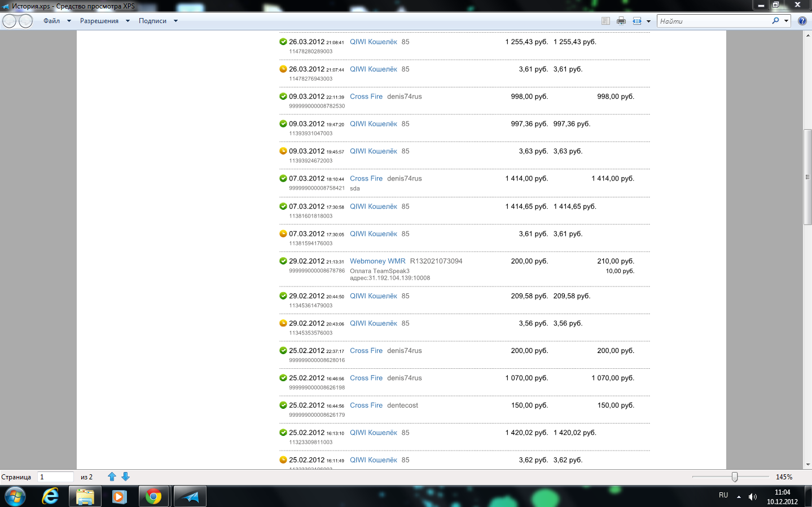Click the scrollbar up arrow
The image size is (812, 507).
[807, 35]
